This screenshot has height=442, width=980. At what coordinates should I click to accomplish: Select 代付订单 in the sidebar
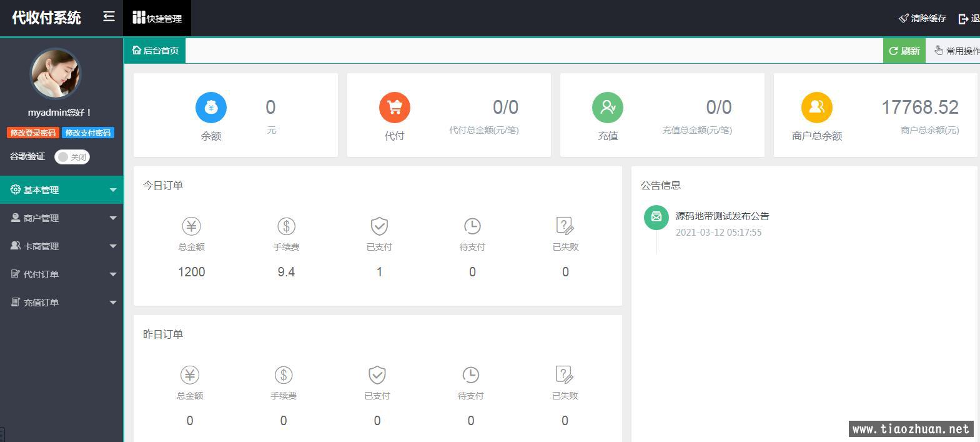click(x=61, y=274)
